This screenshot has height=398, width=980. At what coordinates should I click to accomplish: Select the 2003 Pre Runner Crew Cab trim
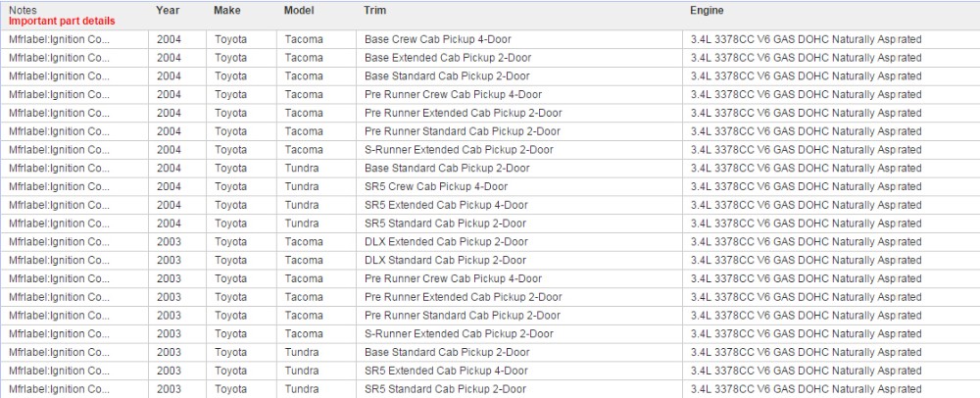point(453,278)
